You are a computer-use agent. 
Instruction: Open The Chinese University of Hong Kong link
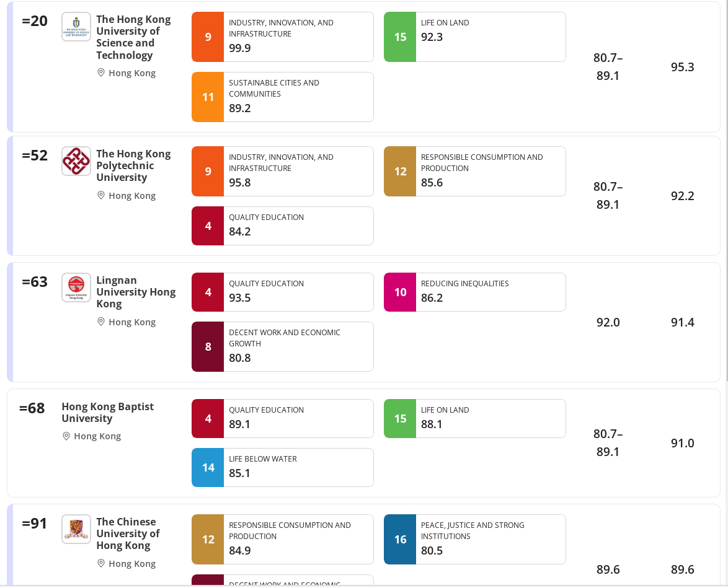tap(128, 533)
